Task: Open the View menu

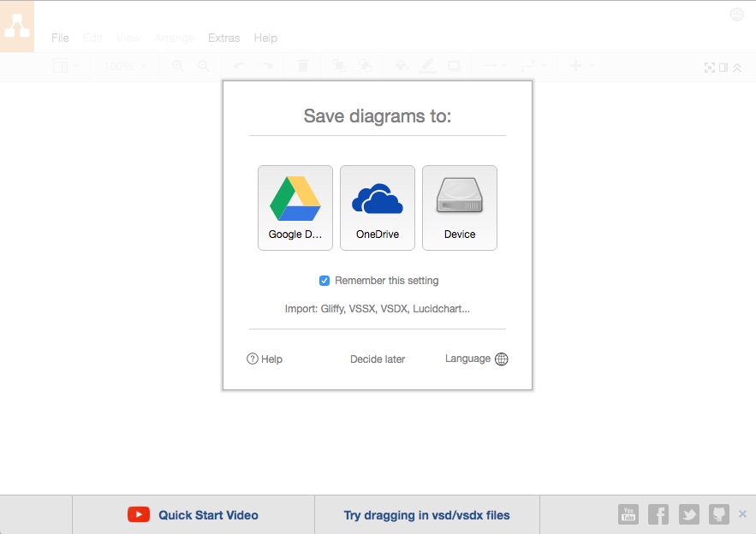Action: pyautogui.click(x=128, y=38)
